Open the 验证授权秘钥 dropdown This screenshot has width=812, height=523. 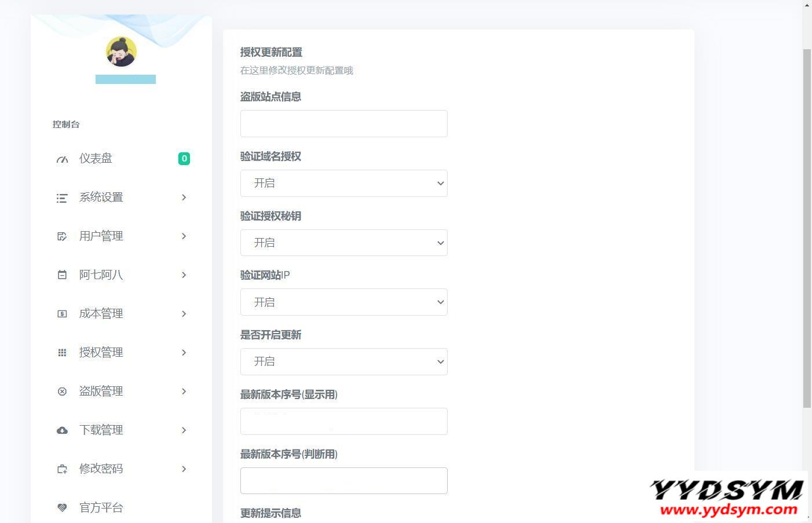(x=343, y=243)
